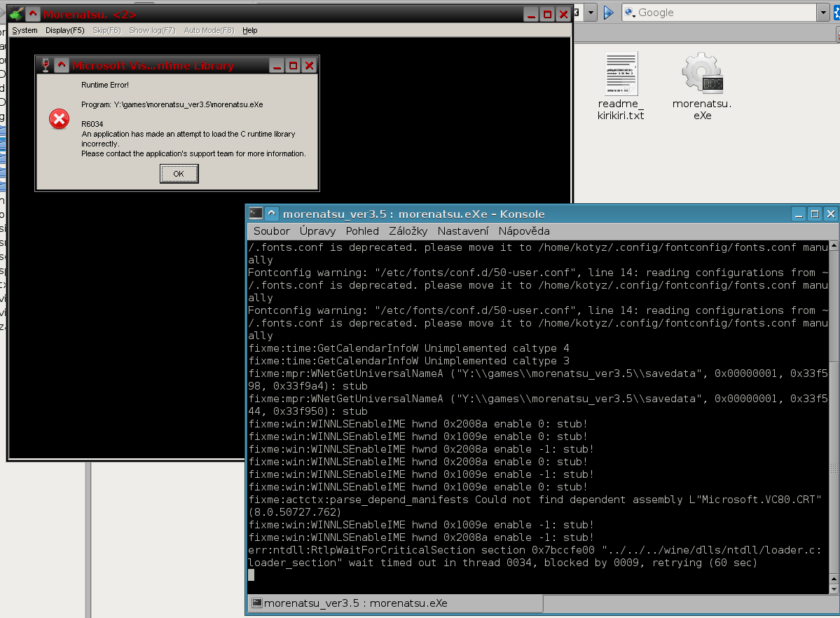Maximize the Morenatsu window
Screen dimensions: 840x618
547,15
